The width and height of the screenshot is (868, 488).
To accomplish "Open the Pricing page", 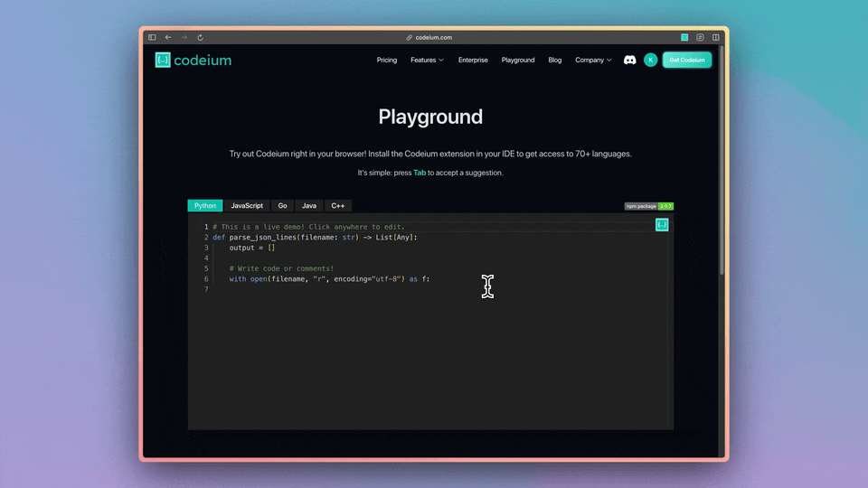I will coord(386,60).
